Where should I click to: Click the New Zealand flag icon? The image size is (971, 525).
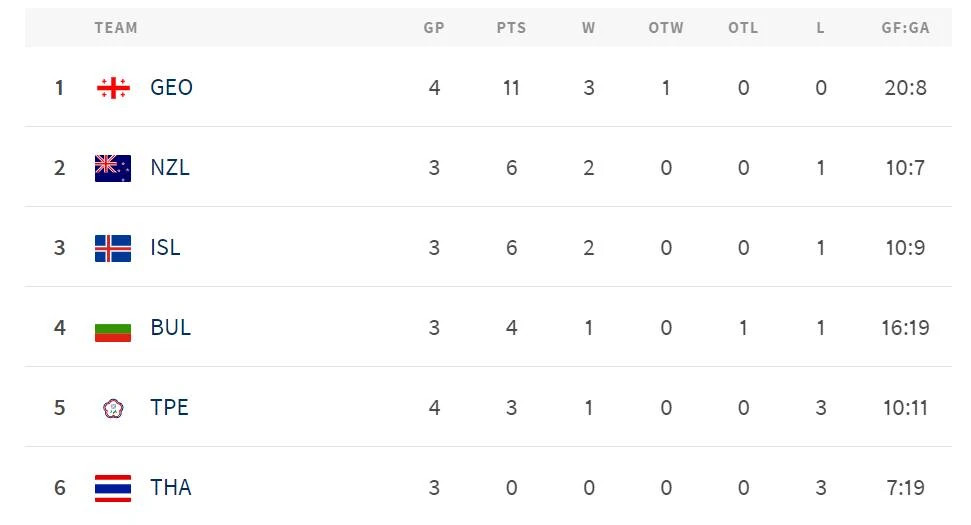click(x=113, y=168)
